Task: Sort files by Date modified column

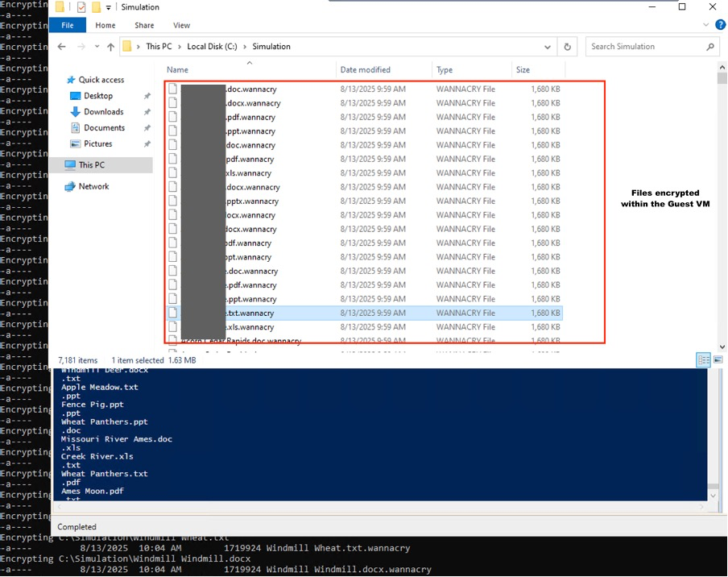Action: point(365,70)
